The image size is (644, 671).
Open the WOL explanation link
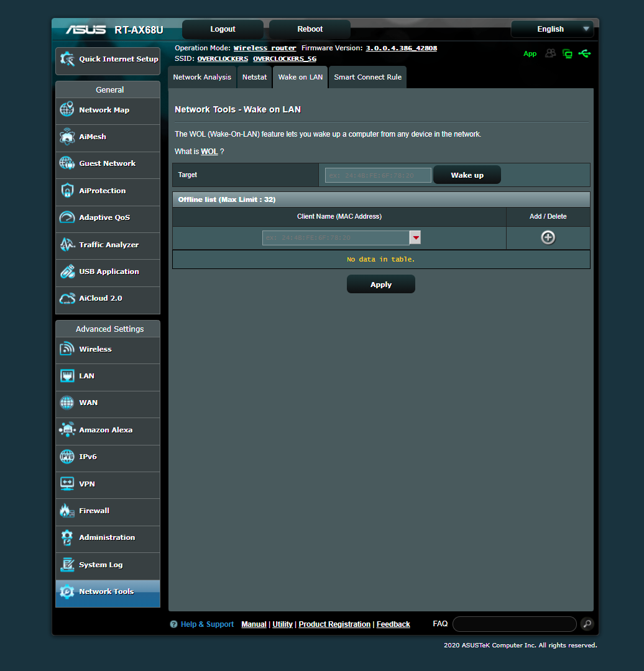click(209, 152)
